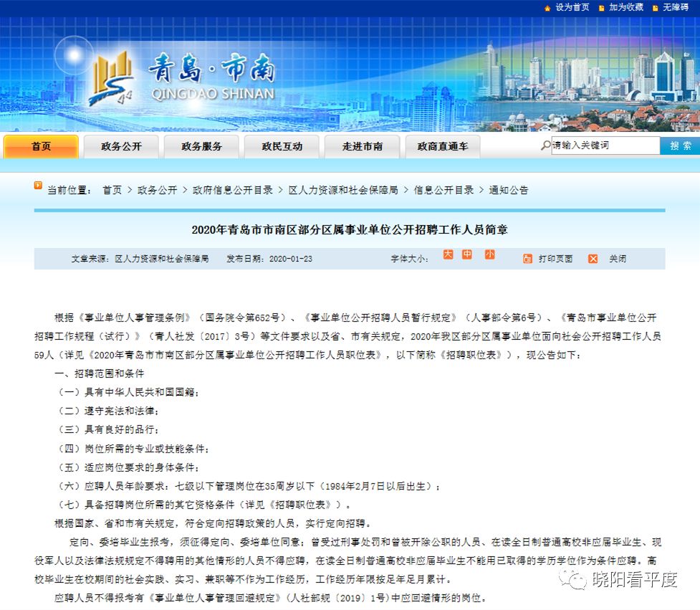Switch to the 政务服务 navigation tab
The image size is (700, 610).
(x=201, y=146)
